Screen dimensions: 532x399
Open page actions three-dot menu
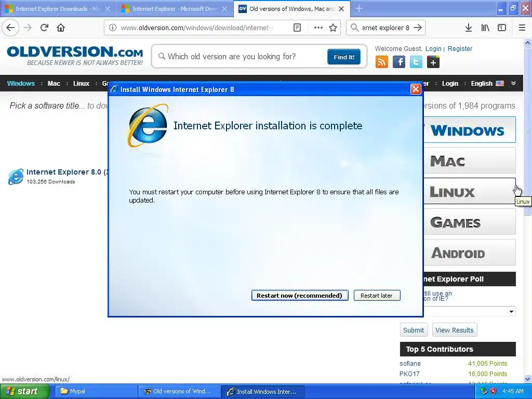click(318, 28)
